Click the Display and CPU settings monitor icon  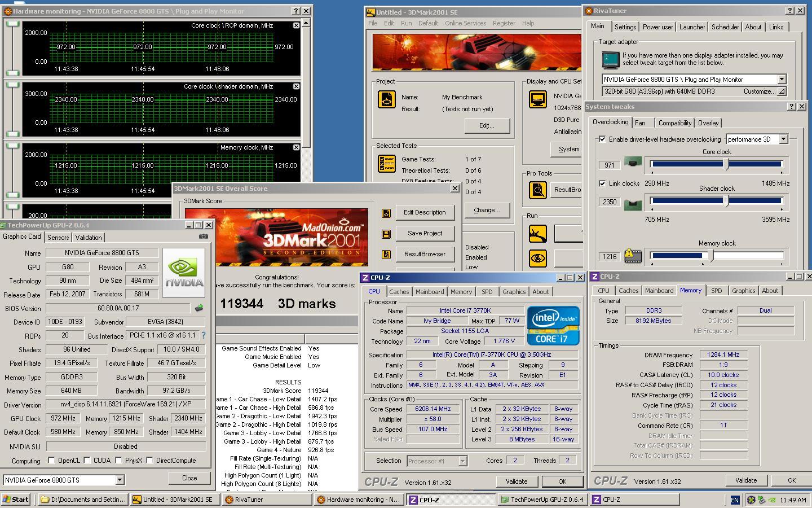538,99
